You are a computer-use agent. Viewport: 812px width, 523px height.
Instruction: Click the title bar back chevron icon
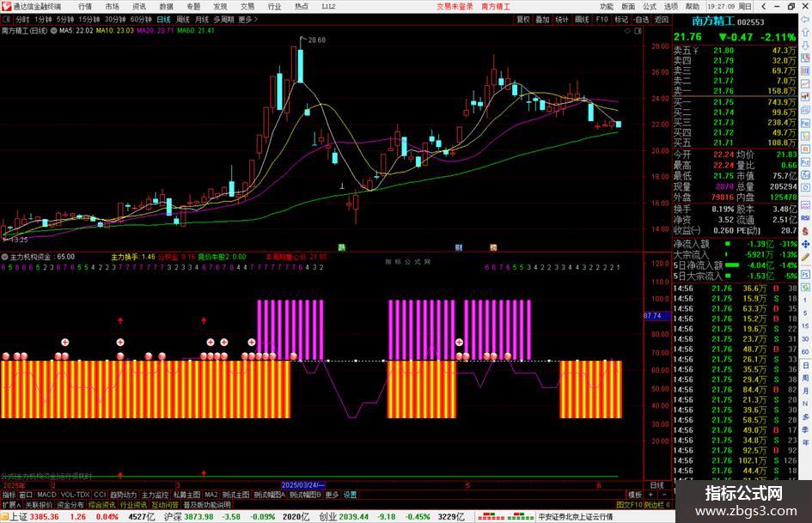[763, 6]
